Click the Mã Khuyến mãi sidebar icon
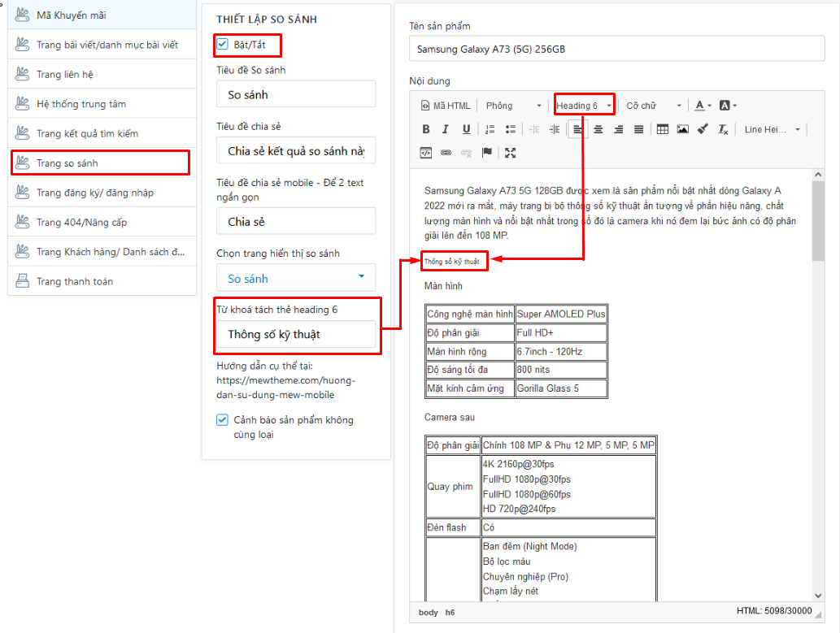Viewport: 840px width, 633px height. pos(22,15)
